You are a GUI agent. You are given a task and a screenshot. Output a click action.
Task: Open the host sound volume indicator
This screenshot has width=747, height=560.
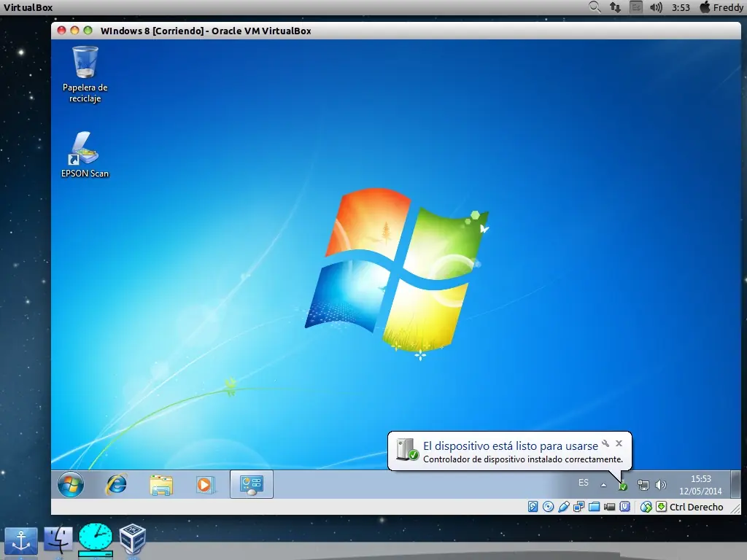[x=656, y=7]
